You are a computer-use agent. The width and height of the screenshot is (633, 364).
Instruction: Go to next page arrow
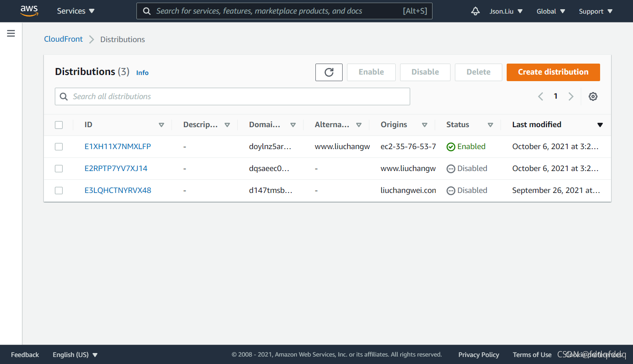pos(571,96)
